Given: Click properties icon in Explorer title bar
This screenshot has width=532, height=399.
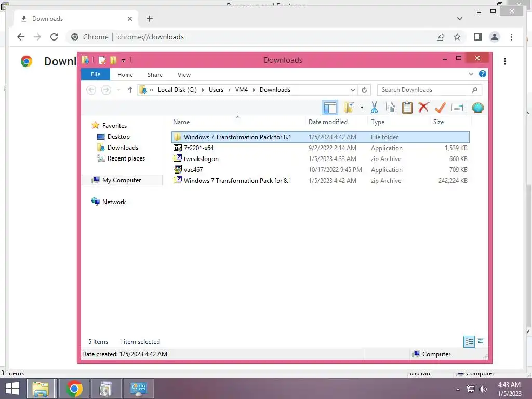Looking at the screenshot, I should pyautogui.click(x=102, y=60).
